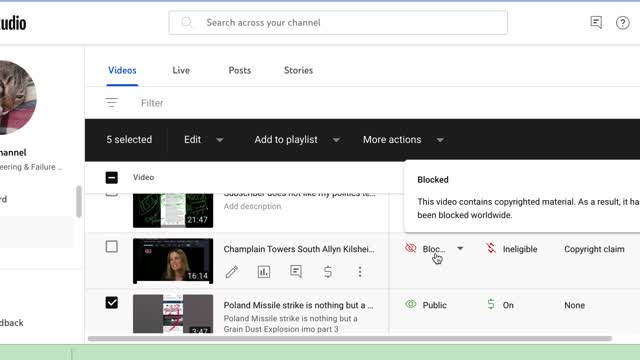Click the Copyright claim restriction link

click(x=594, y=249)
